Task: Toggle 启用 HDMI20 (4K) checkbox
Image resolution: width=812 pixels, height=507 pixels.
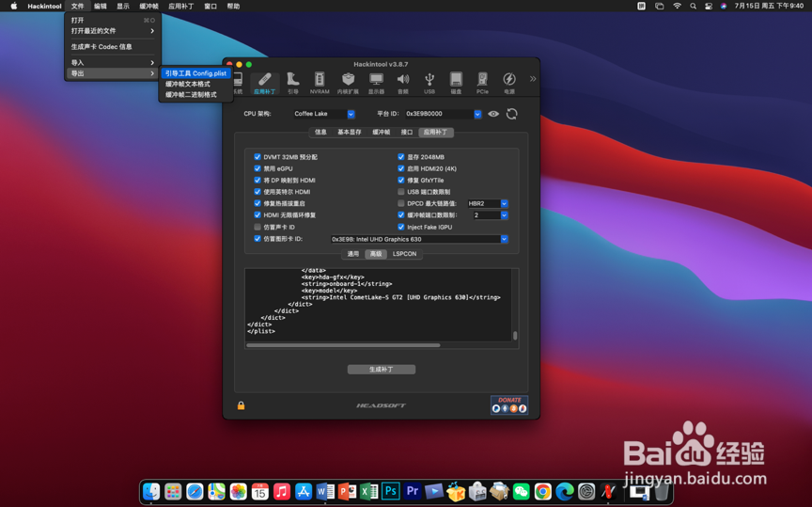Action: pyautogui.click(x=400, y=168)
